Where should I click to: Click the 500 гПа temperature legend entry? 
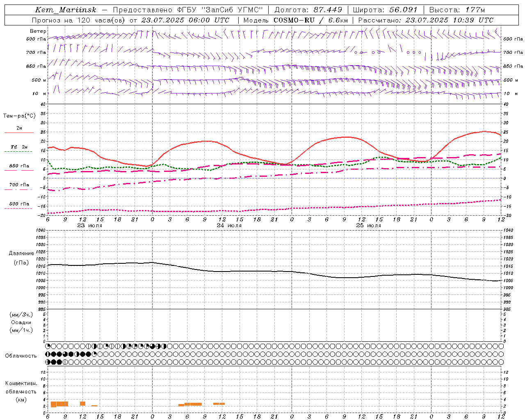click(x=19, y=204)
